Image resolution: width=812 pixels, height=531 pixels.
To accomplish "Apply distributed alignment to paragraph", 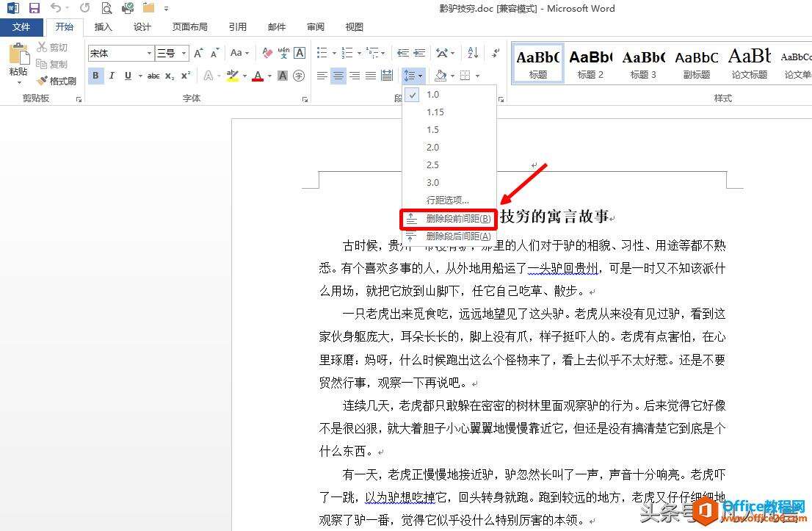I will (387, 76).
